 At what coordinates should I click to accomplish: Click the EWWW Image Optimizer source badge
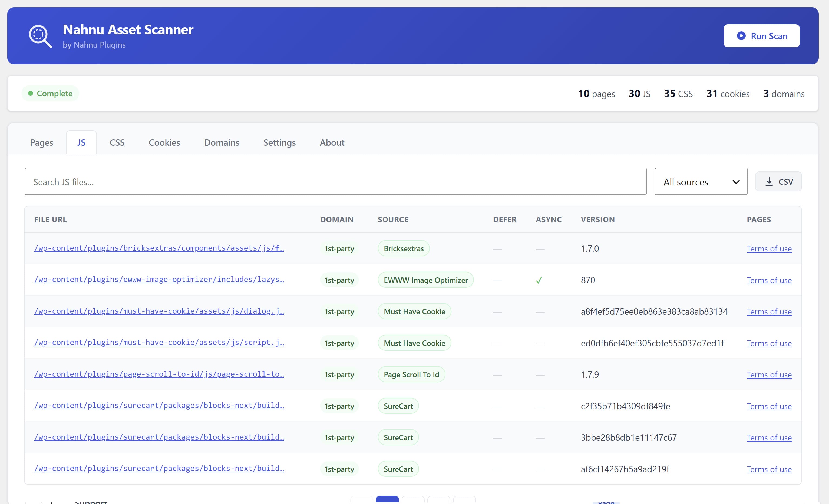426,280
